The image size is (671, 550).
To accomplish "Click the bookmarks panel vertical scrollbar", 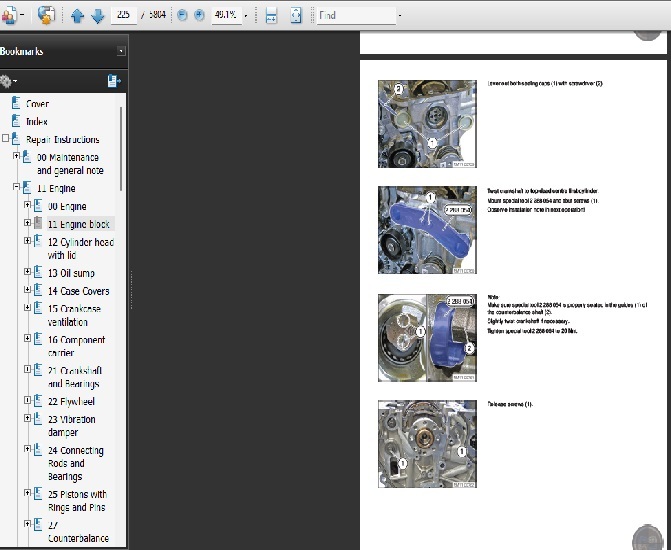I will pos(121,149).
